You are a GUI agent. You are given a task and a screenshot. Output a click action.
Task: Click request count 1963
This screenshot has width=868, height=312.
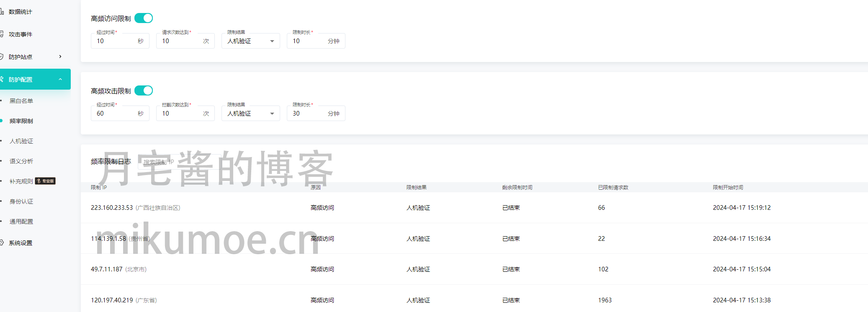[605, 300]
